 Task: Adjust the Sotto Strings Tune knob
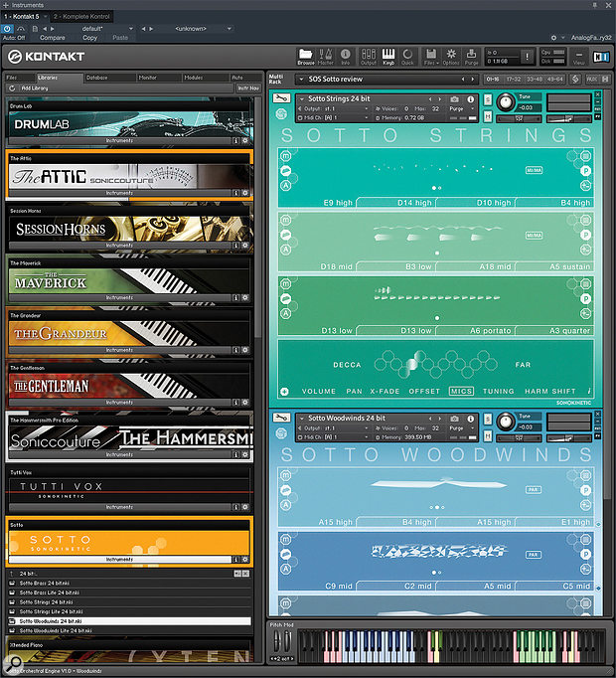[x=505, y=102]
